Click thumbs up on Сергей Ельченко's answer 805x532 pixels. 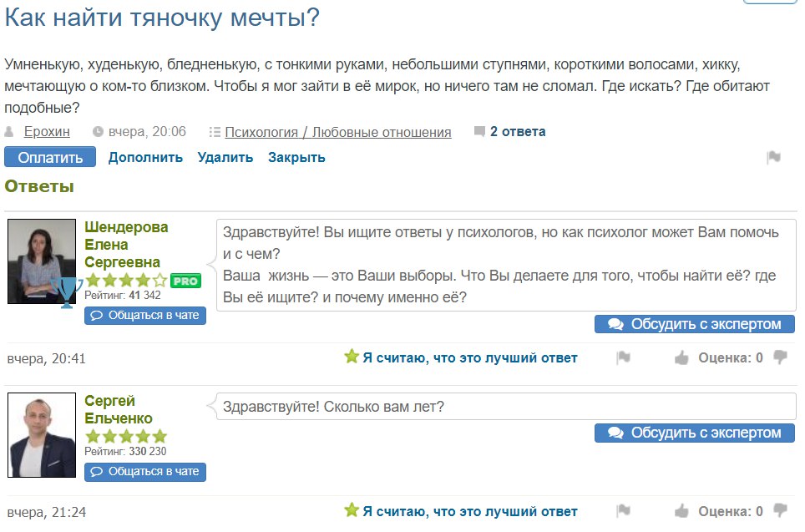[681, 511]
